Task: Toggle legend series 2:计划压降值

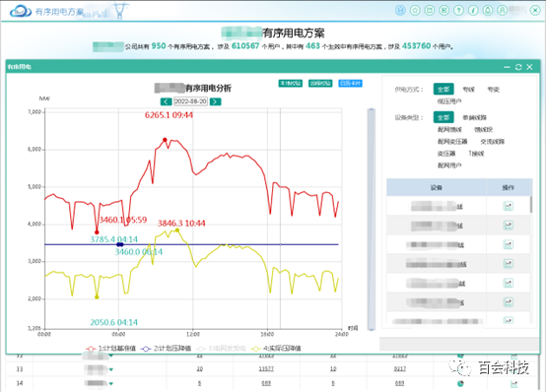Action: (x=167, y=348)
